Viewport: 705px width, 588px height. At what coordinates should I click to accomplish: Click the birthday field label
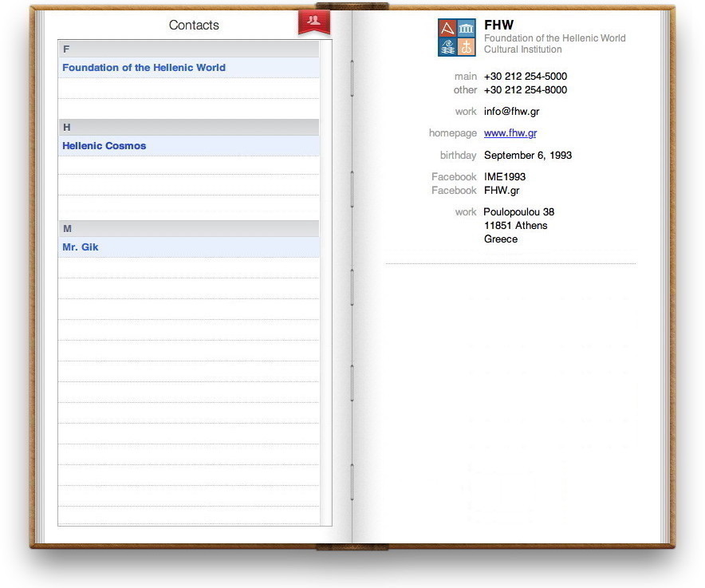458,156
